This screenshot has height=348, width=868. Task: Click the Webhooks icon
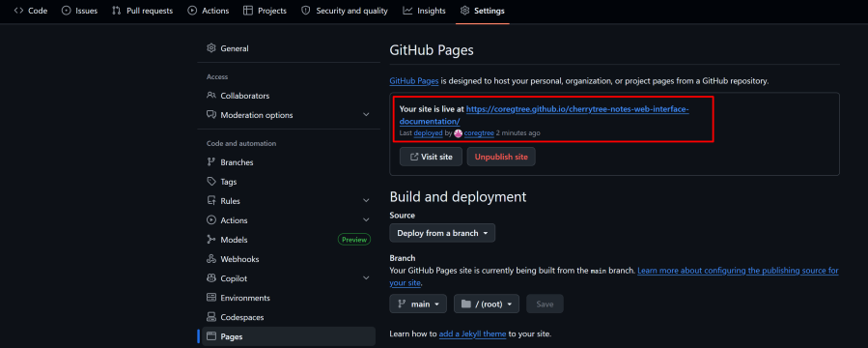click(x=210, y=259)
